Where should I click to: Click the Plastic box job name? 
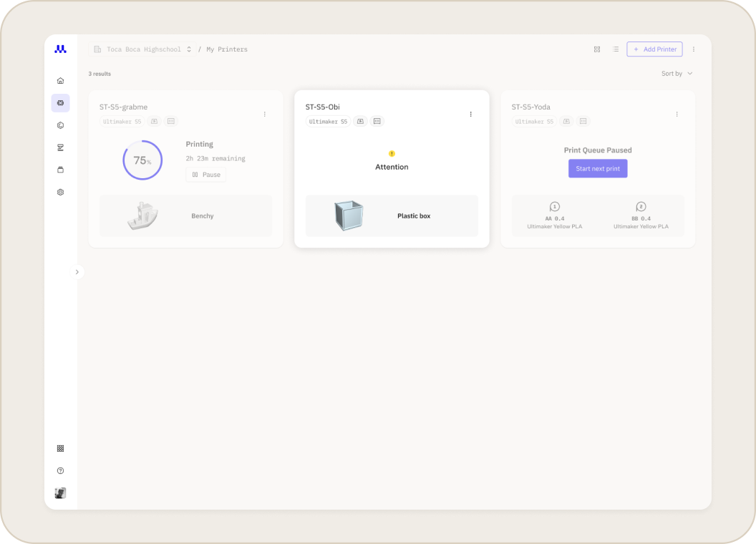pyautogui.click(x=414, y=216)
